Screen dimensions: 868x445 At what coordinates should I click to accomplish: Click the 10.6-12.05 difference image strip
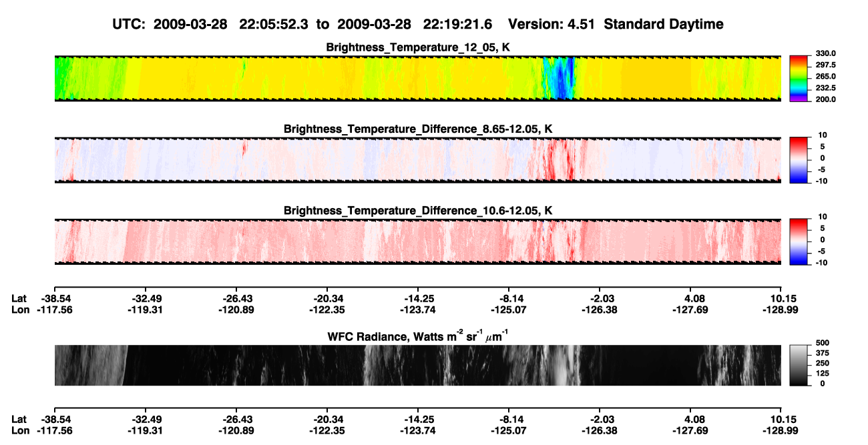tap(418, 242)
